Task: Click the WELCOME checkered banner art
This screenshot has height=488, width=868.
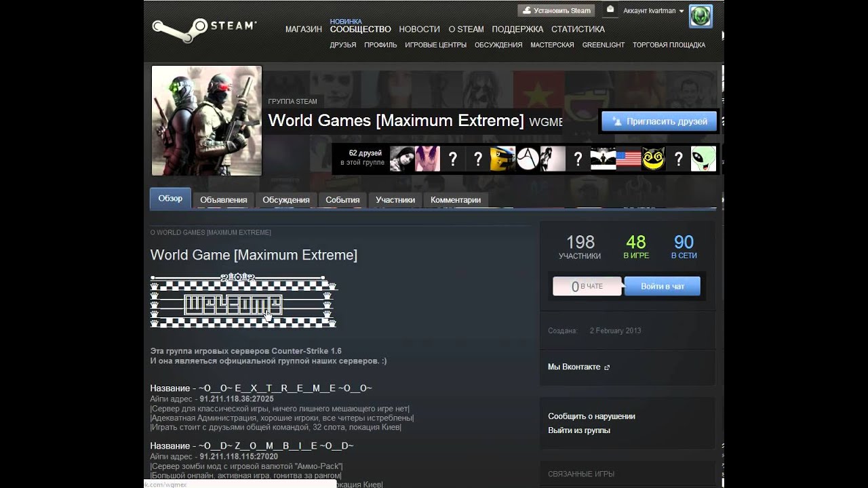Action: (243, 300)
